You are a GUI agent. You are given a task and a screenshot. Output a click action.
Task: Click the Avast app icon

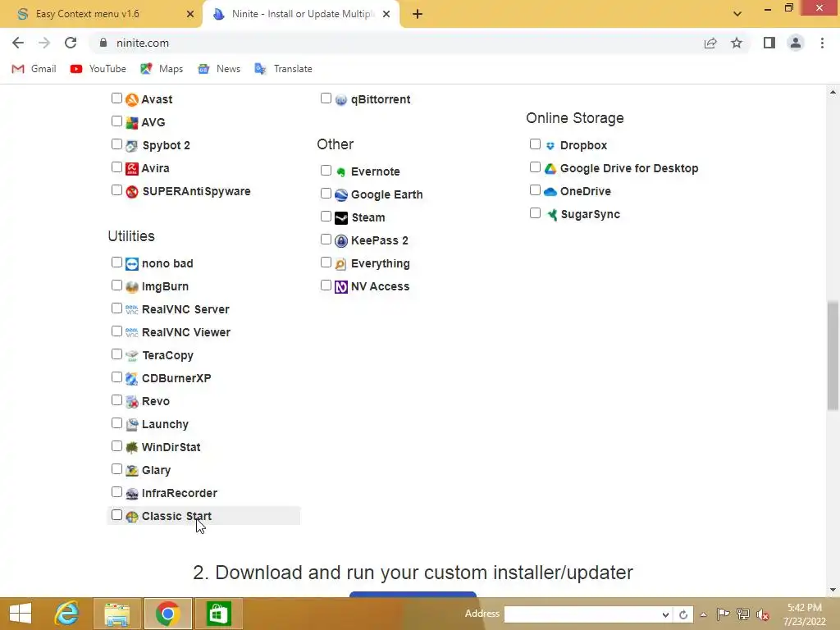point(132,99)
